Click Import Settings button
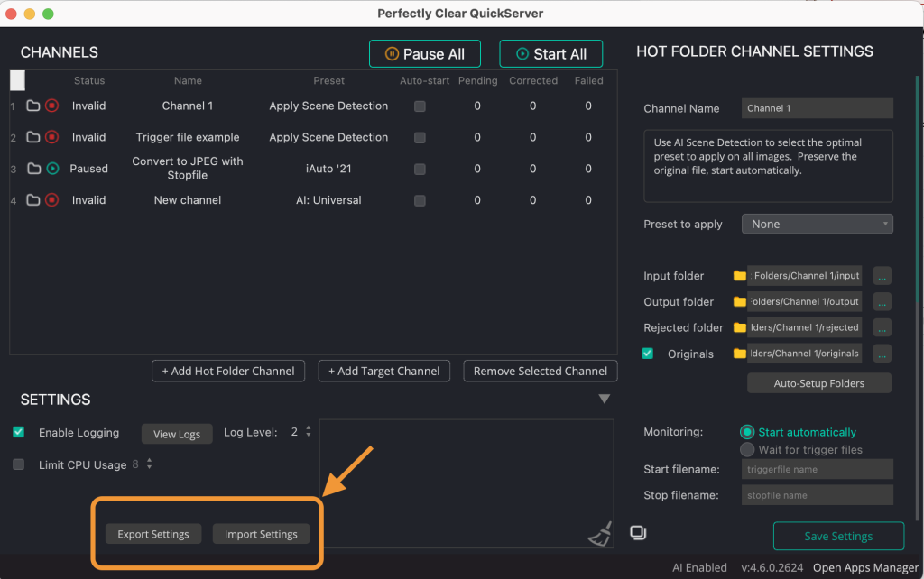 (x=261, y=534)
